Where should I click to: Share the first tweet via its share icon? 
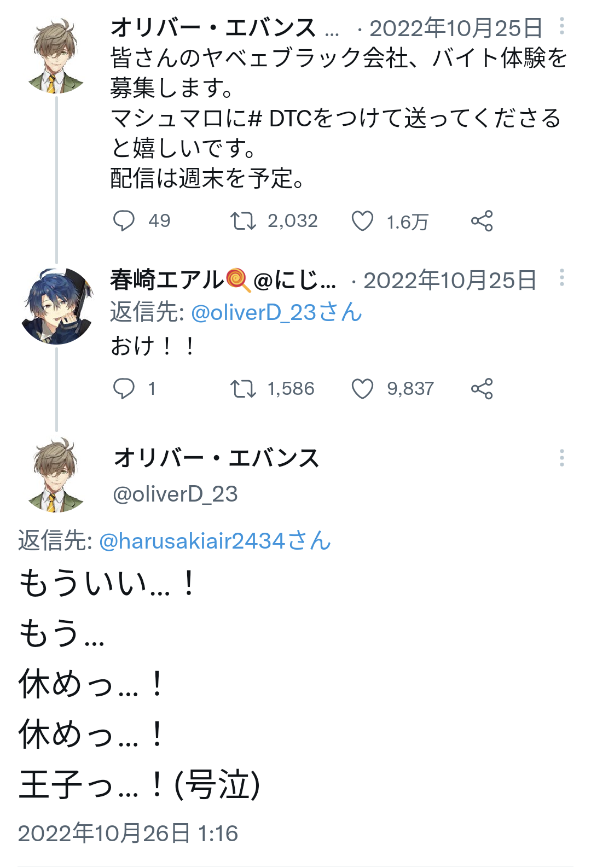(482, 221)
